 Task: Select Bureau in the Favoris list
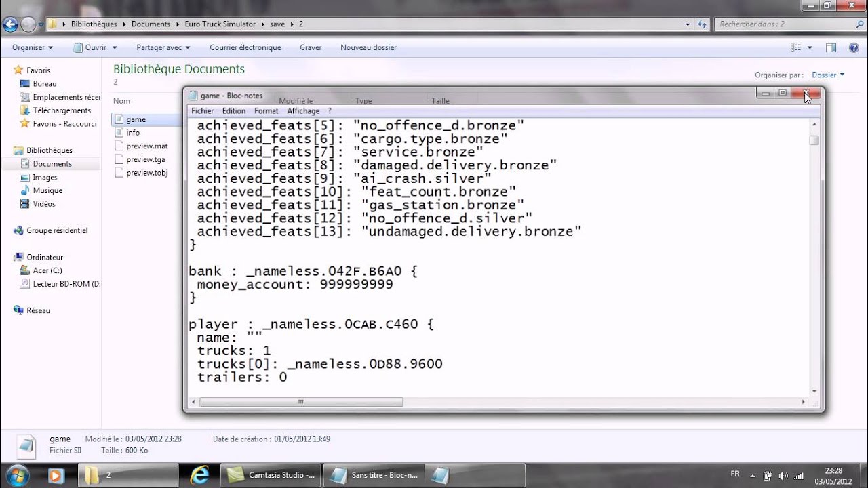[45, 83]
